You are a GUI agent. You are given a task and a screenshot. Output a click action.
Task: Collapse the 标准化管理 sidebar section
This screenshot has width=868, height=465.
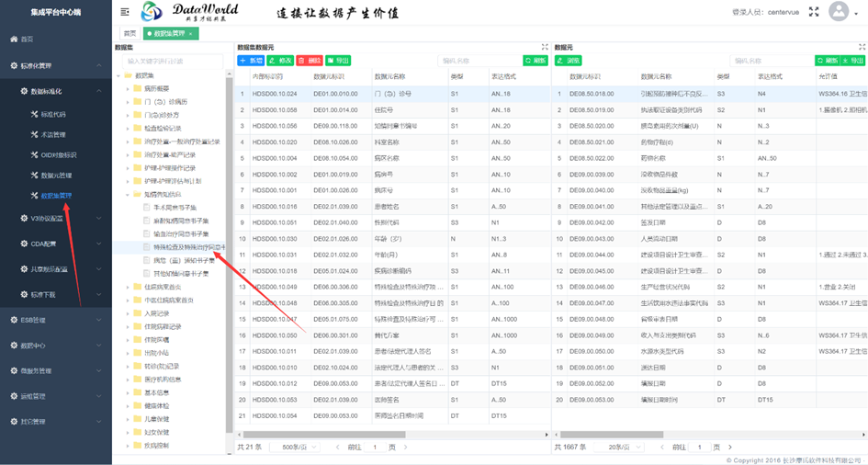pos(55,65)
